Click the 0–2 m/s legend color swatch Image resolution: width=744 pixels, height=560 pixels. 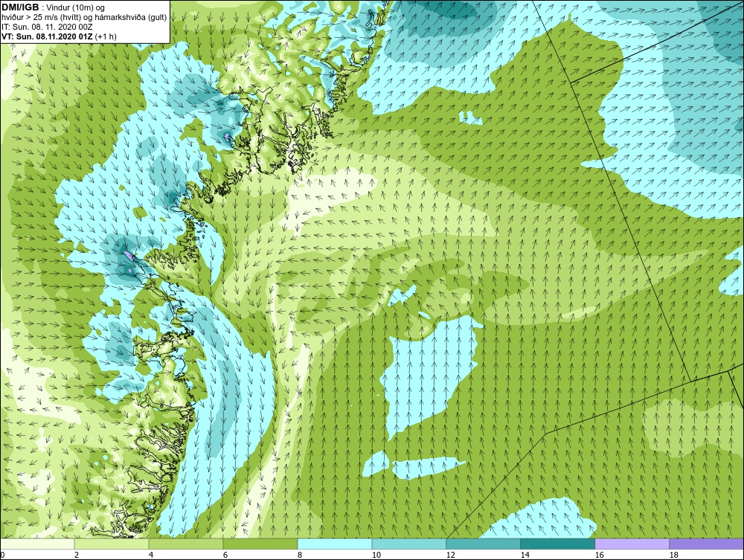point(37,544)
